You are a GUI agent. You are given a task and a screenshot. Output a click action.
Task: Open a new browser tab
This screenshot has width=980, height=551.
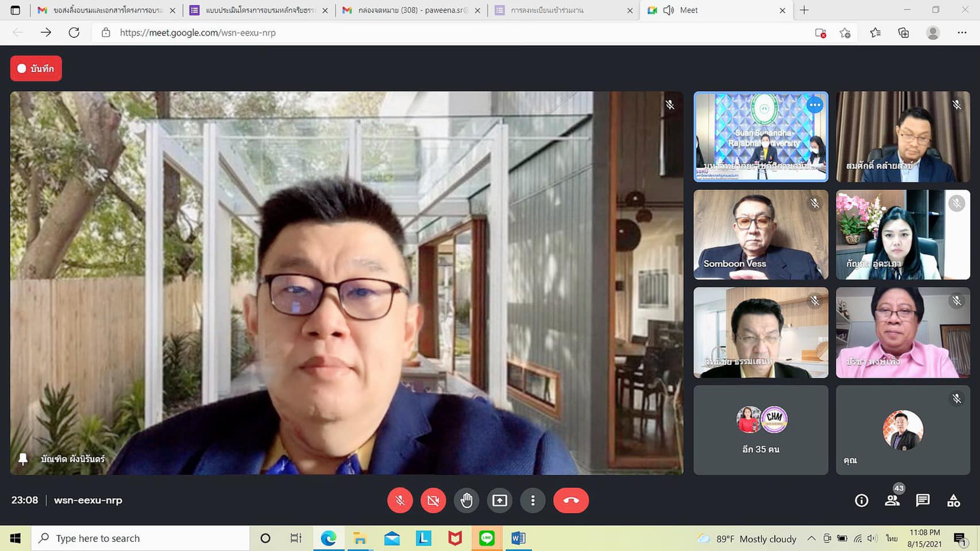tap(804, 10)
